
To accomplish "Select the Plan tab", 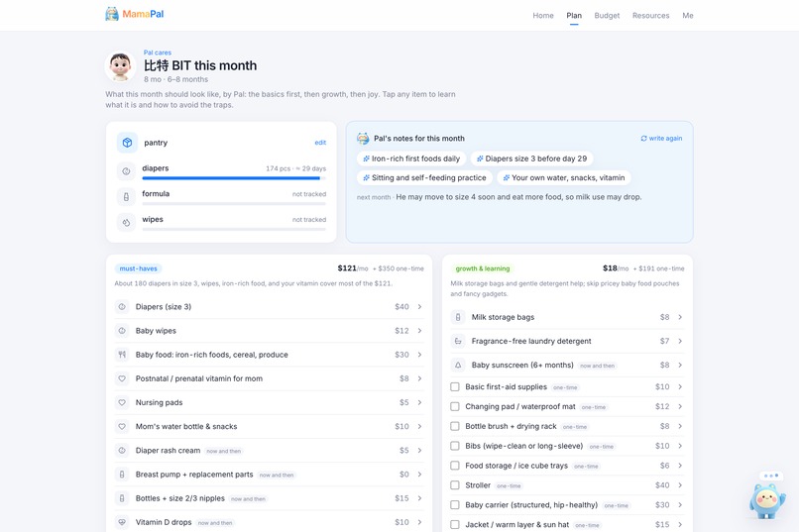I will (574, 15).
